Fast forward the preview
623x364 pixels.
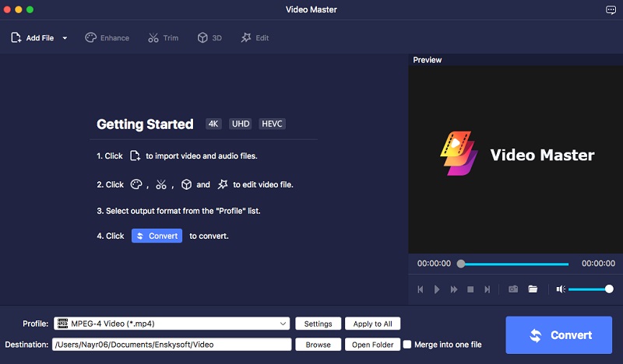click(454, 289)
